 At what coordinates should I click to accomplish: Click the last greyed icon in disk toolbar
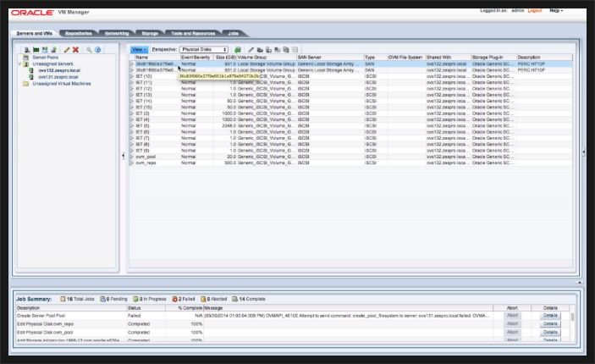[295, 49]
